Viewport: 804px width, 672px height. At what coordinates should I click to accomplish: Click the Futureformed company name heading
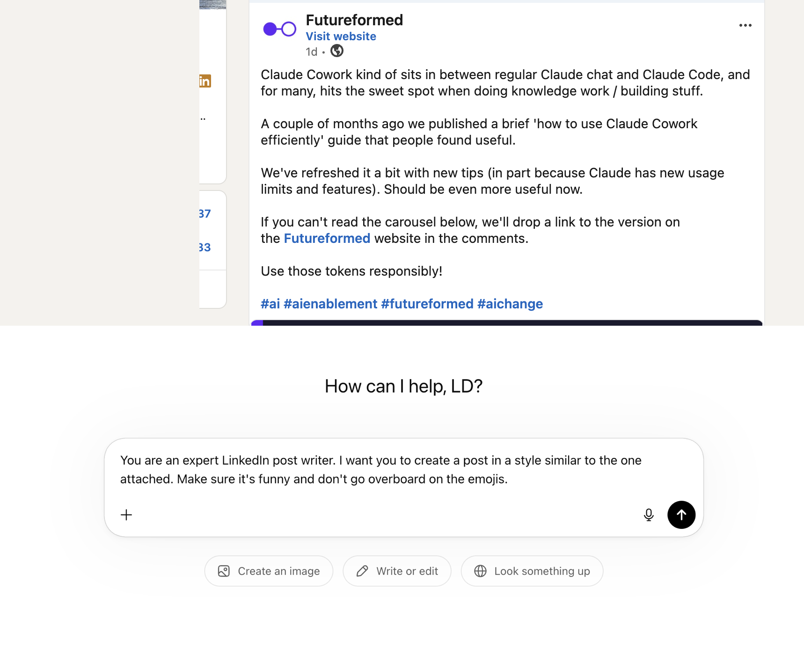pyautogui.click(x=354, y=20)
